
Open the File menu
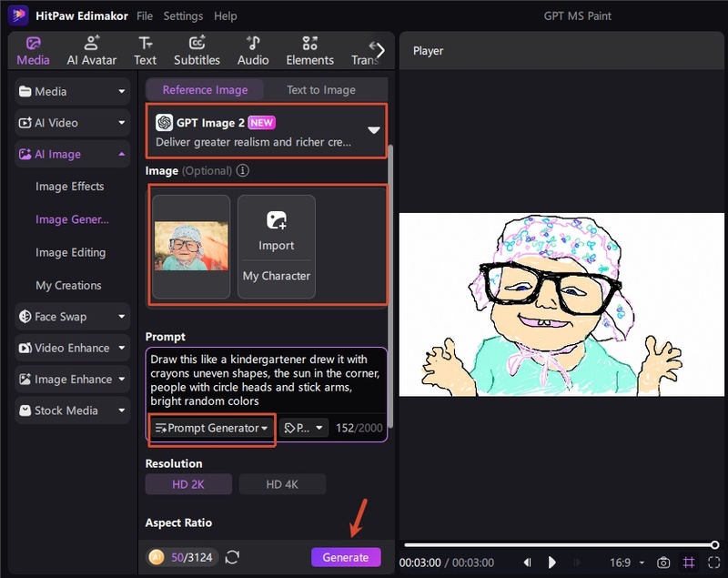145,15
